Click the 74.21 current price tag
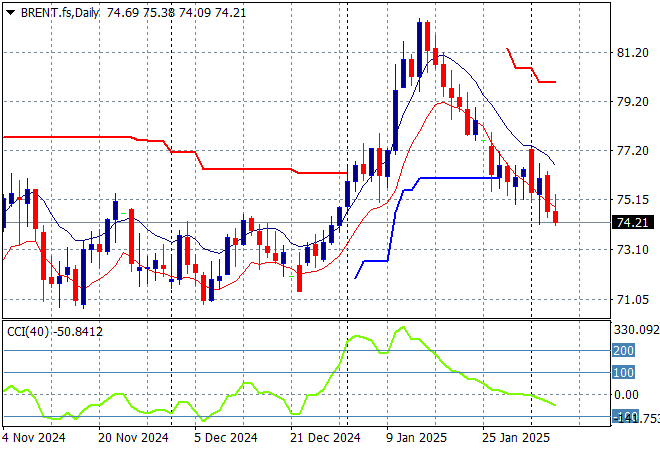Screen dimensions: 660x450 pos(632,223)
